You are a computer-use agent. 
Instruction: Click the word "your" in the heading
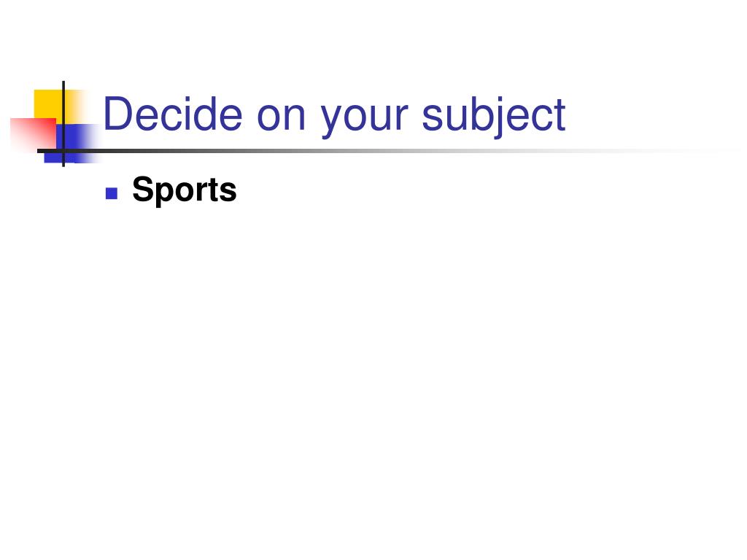pyautogui.click(x=365, y=121)
